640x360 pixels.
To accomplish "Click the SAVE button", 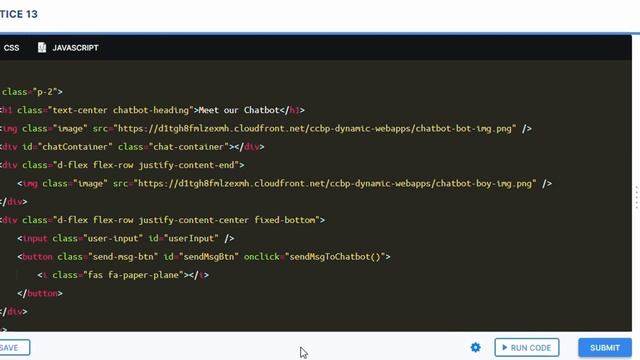I will click(x=15, y=348).
